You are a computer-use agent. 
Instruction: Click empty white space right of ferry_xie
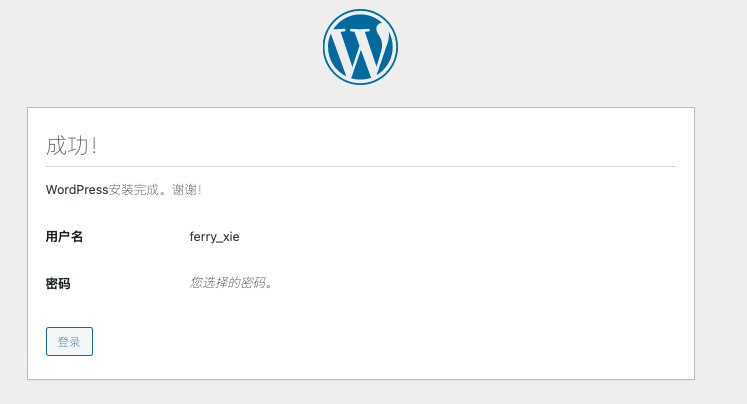click(x=450, y=237)
